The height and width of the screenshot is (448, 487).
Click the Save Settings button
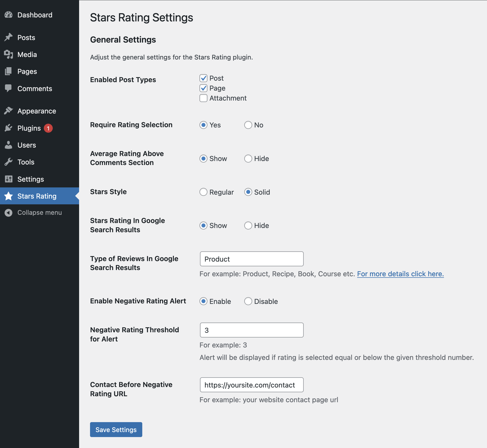pos(116,430)
